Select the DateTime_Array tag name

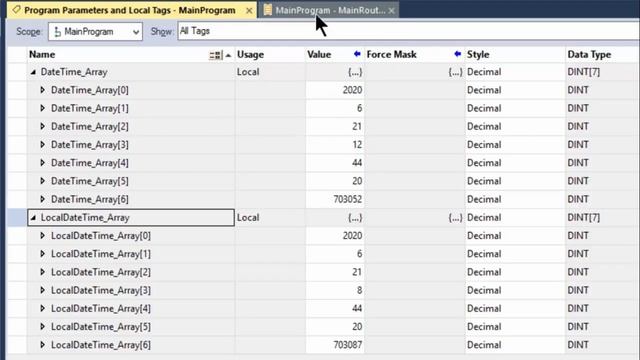tap(74, 72)
